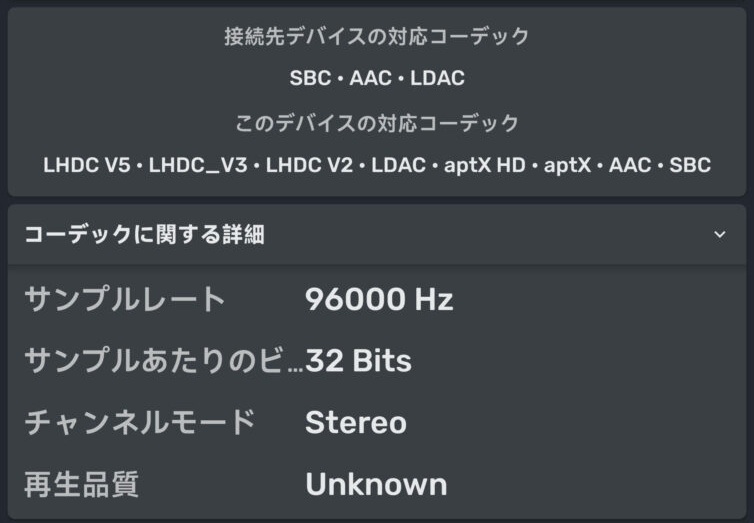Click the サンプルあたりのビ… truncated label

tap(162, 361)
